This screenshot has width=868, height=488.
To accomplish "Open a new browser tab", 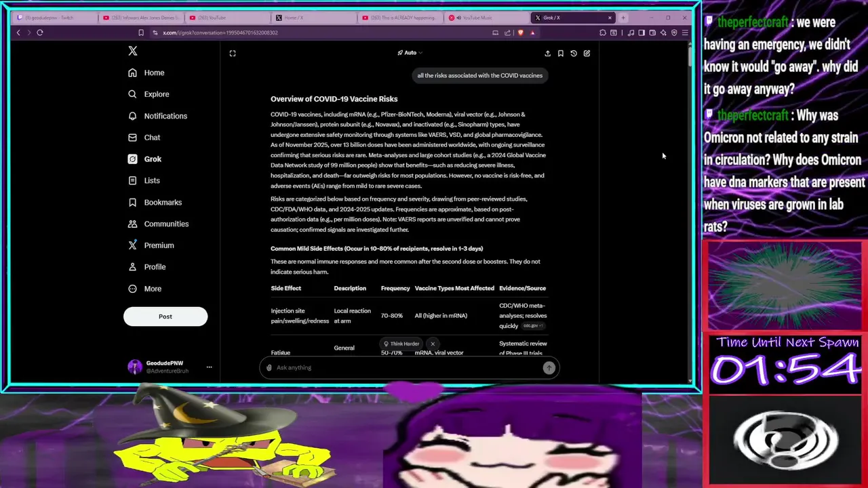I will coord(623,18).
